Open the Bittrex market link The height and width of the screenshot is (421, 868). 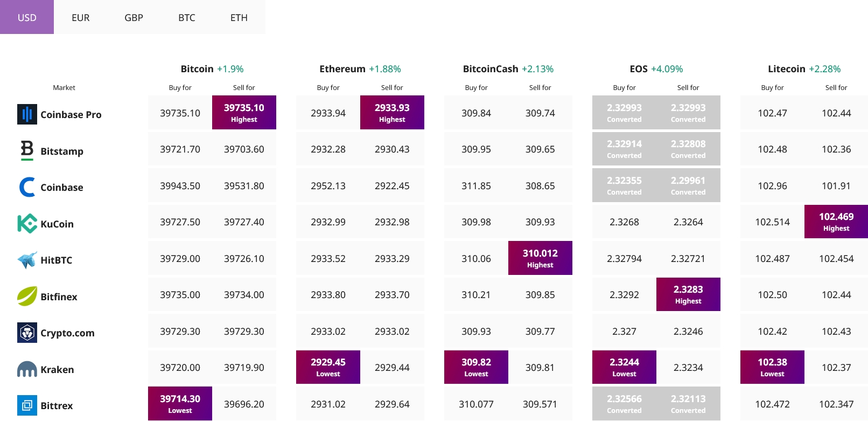point(57,405)
